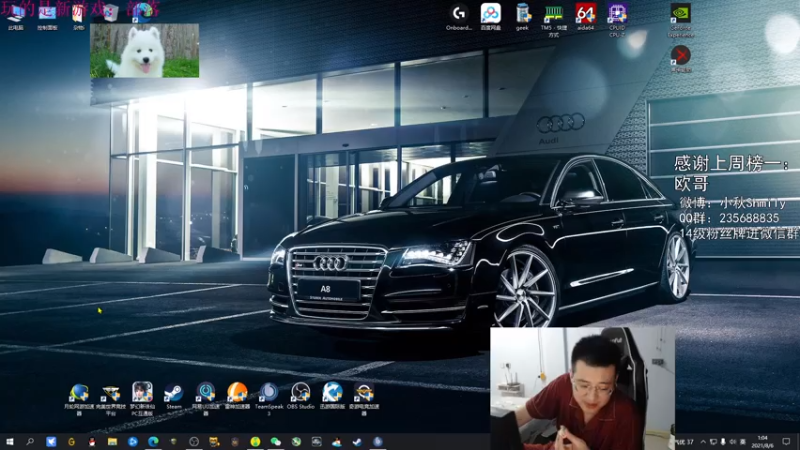Open the notification center icon
This screenshot has width=800, height=450.
click(786, 441)
